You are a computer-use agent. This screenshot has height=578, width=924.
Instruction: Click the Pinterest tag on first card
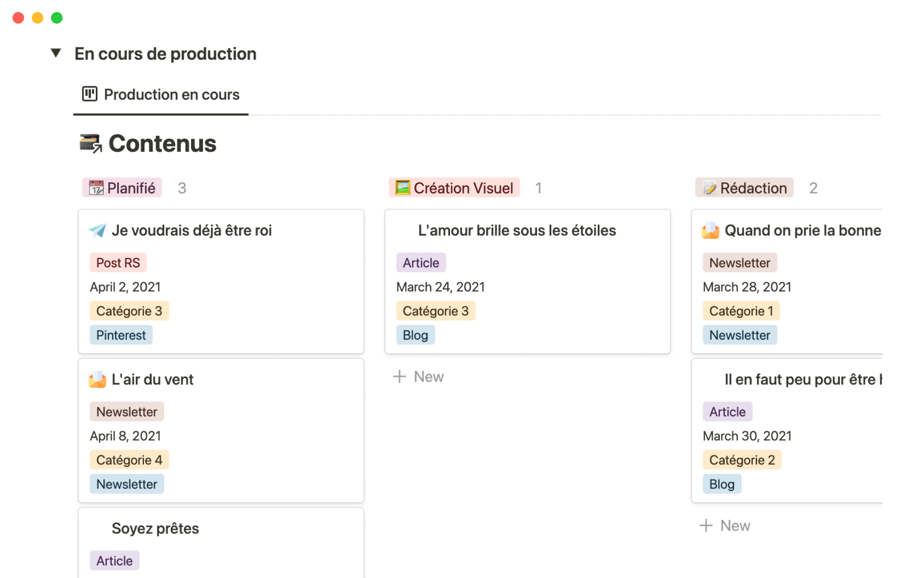121,335
